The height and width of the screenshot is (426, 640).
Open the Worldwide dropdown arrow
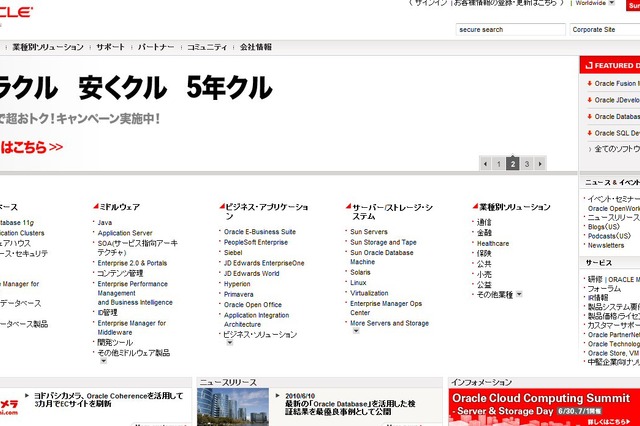[611, 3]
